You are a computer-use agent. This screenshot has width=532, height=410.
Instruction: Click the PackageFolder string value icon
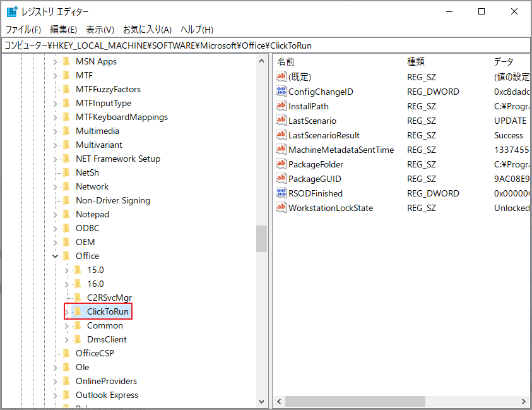[x=281, y=164]
